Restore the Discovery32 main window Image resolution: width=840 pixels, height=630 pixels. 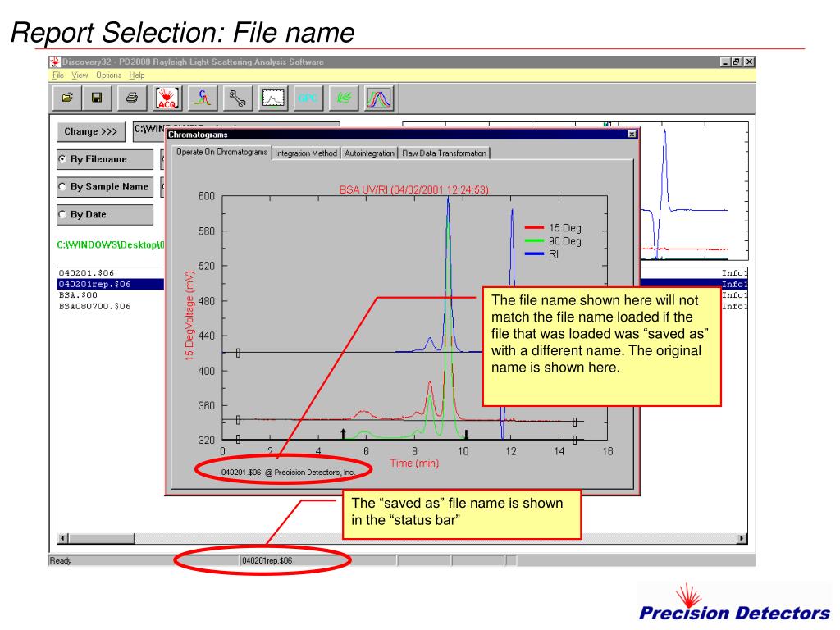tap(737, 62)
